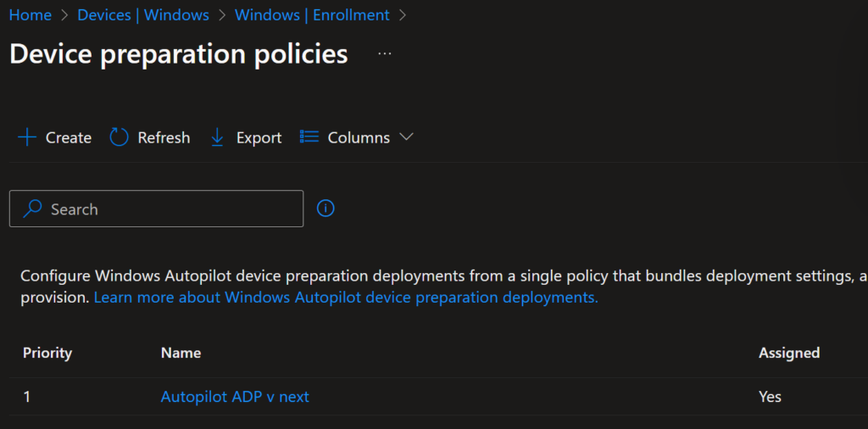The image size is (868, 429).
Task: Go to the Home breadcrumb
Action: [31, 15]
